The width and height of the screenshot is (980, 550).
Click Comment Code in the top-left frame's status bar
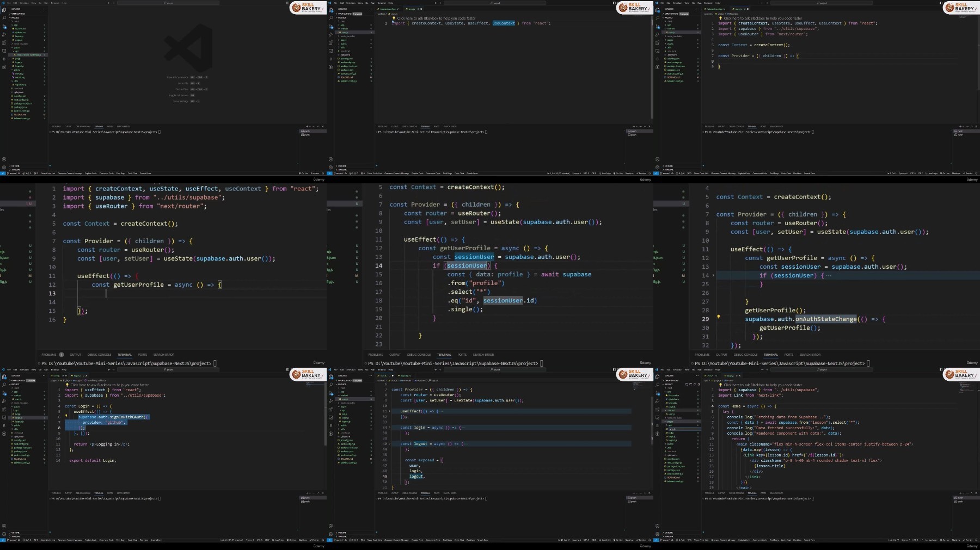106,173
